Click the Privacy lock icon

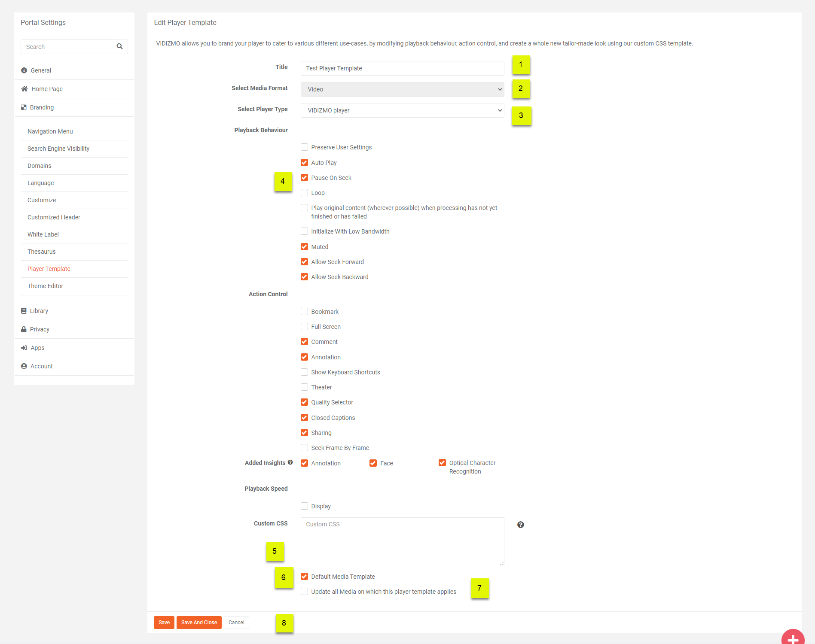[x=24, y=329]
